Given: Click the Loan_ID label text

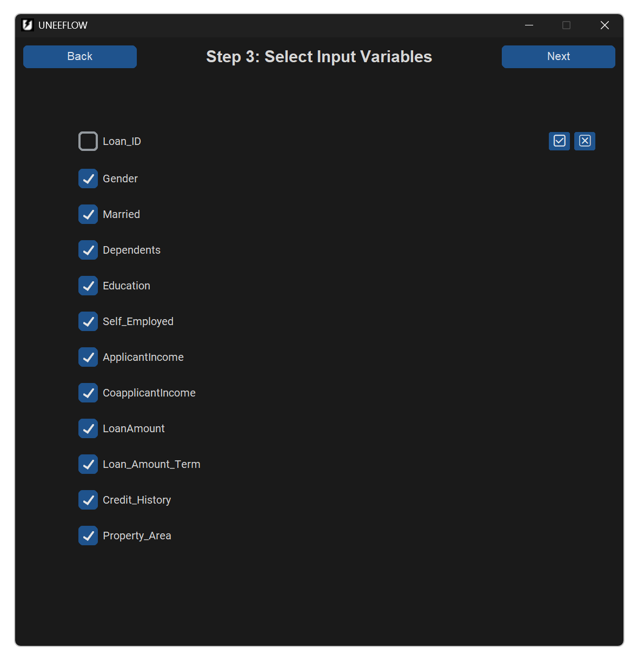Looking at the screenshot, I should pos(122,141).
